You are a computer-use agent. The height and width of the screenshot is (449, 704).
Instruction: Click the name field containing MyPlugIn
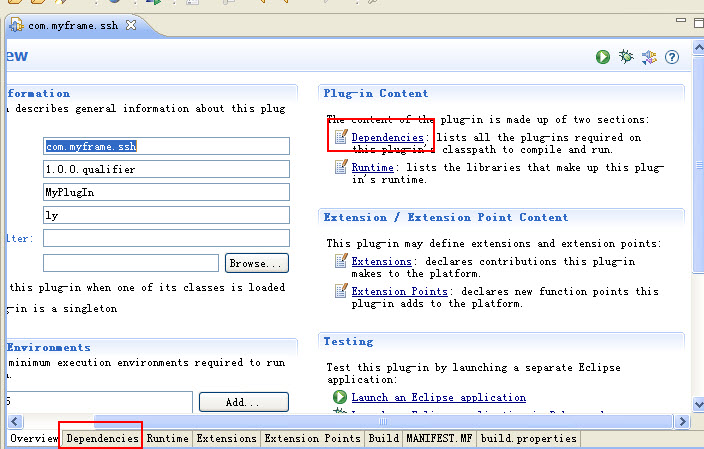tap(166, 192)
